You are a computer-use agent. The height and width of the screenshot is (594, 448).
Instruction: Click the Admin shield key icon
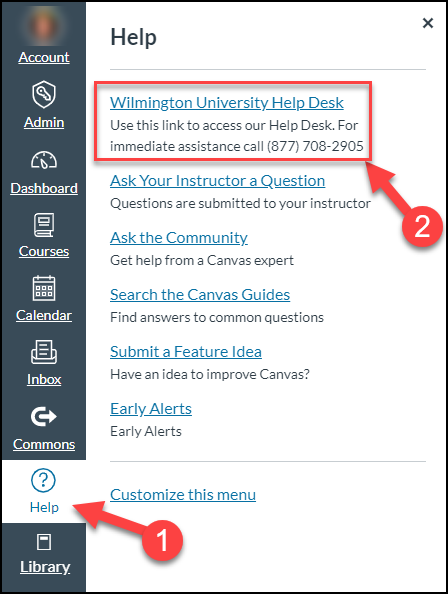(x=44, y=94)
